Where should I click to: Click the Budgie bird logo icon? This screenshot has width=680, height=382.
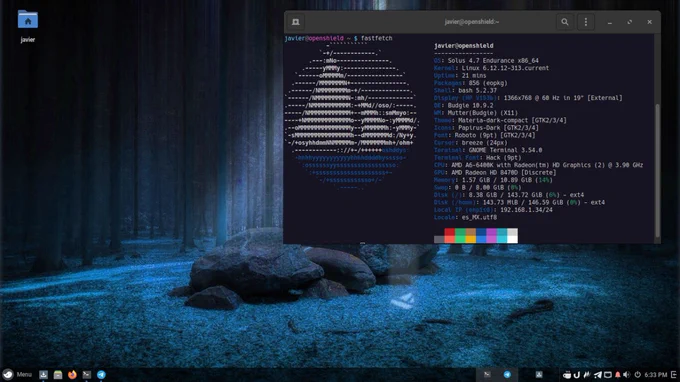(x=8, y=375)
